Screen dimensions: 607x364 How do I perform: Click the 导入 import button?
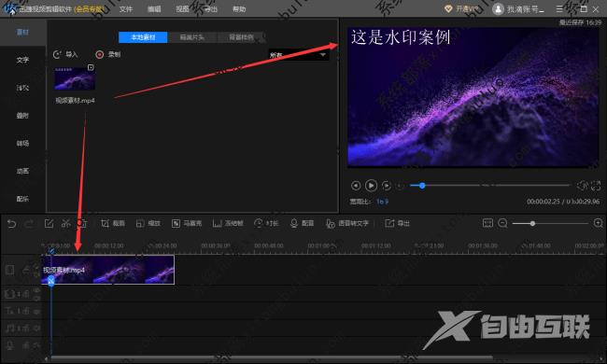point(65,54)
